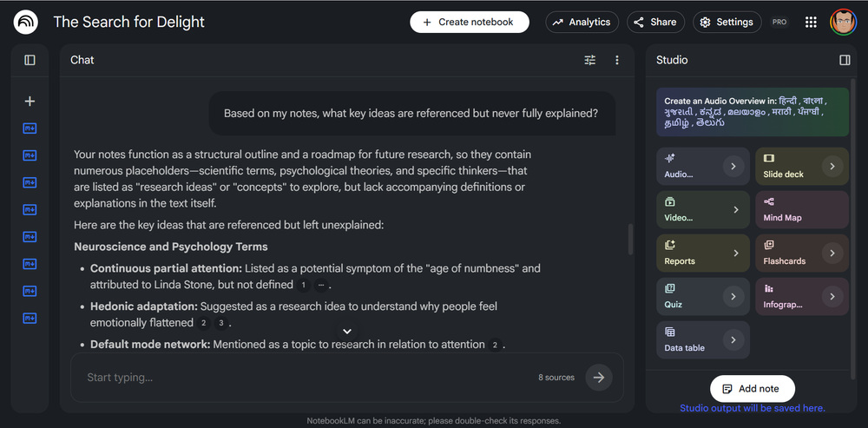
Task: Submit the chat message arrow button
Action: 598,378
